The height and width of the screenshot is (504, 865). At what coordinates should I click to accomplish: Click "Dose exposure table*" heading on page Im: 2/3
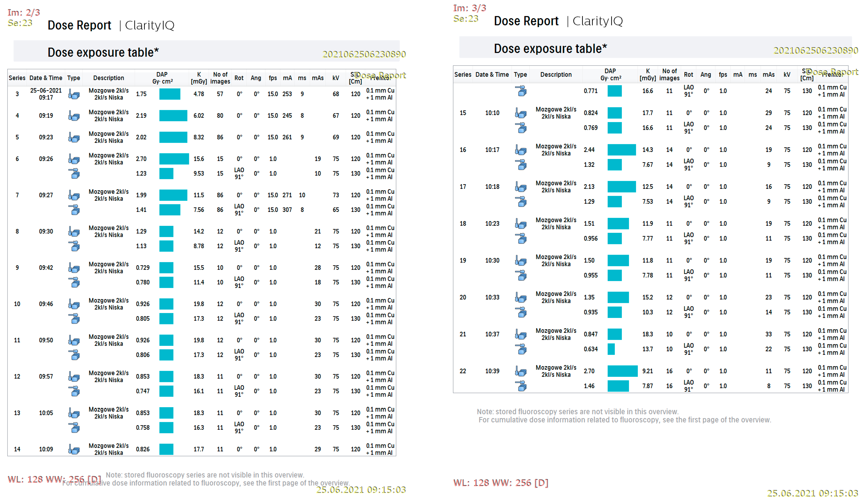click(103, 53)
